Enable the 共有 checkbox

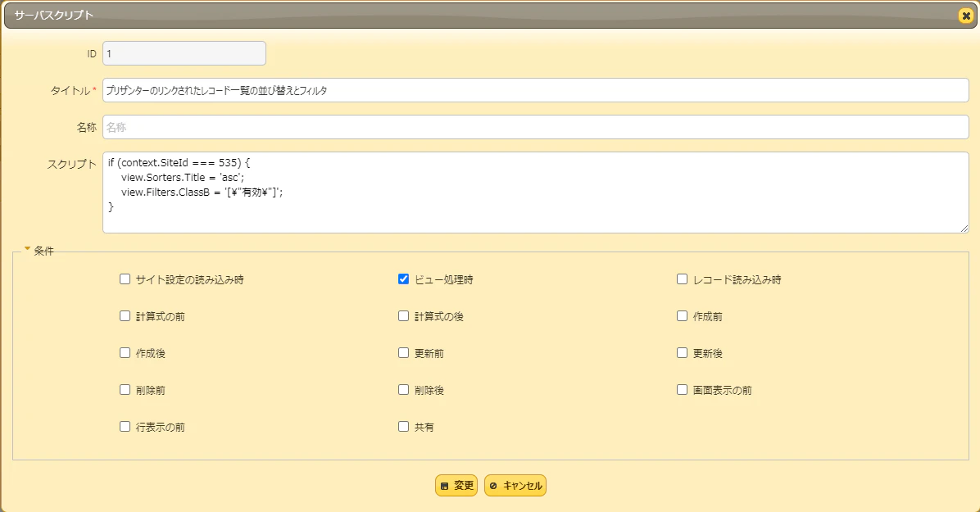(x=404, y=427)
